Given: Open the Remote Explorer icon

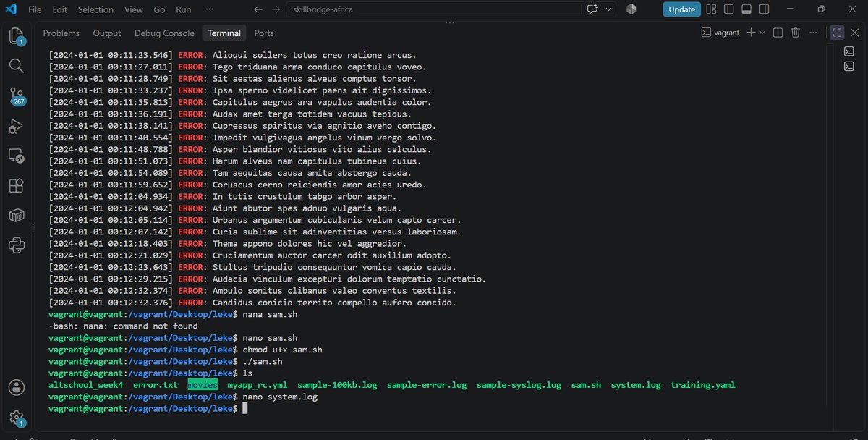Looking at the screenshot, I should [16, 156].
